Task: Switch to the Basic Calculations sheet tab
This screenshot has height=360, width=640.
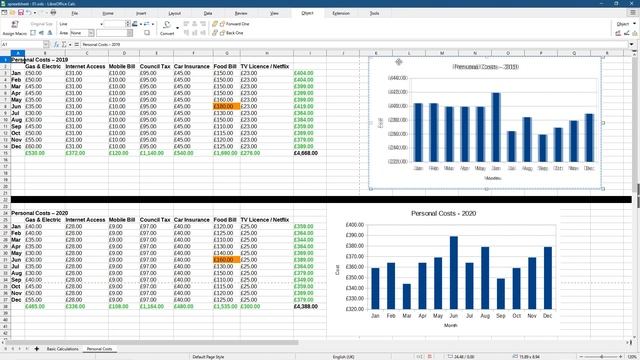Action: (62, 349)
